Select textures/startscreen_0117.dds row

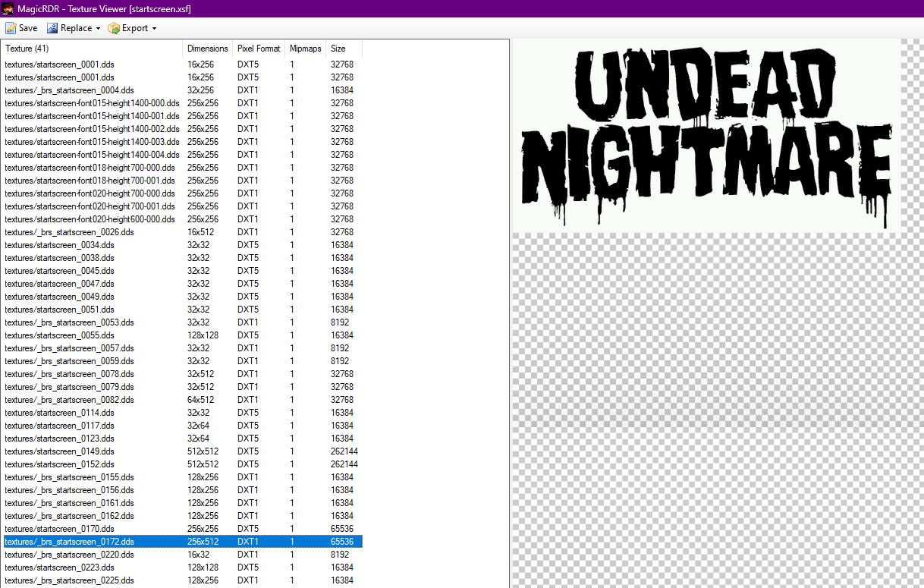coord(182,425)
